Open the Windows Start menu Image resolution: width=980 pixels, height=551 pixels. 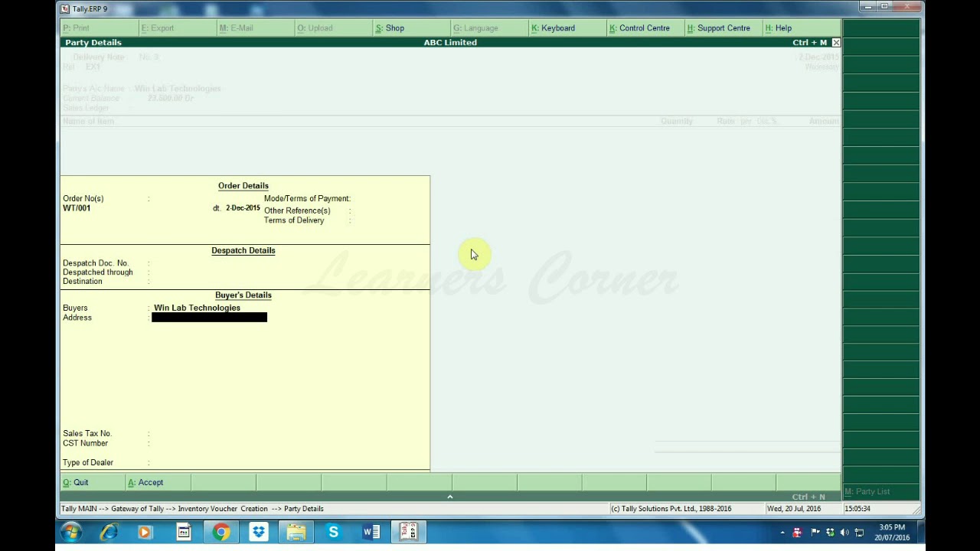(x=71, y=532)
